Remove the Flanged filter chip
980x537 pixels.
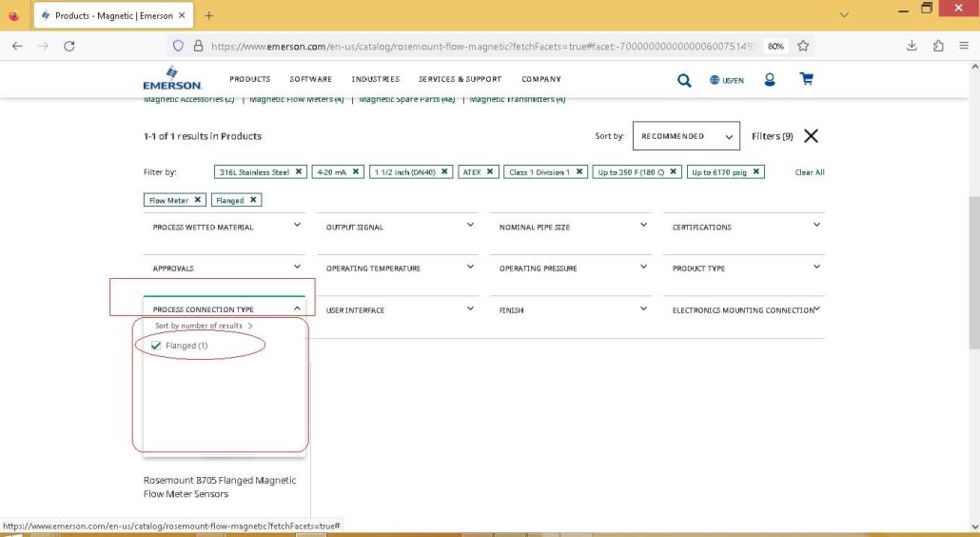point(253,199)
